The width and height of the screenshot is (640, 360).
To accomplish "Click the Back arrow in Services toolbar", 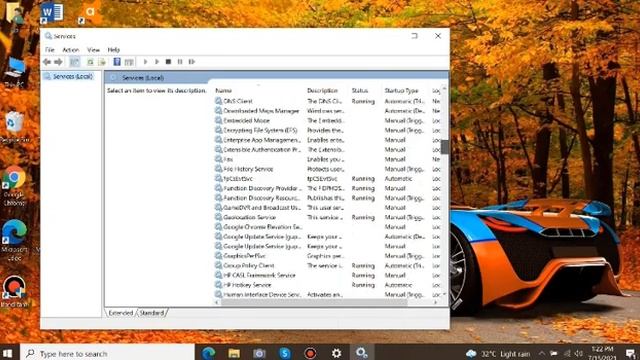I will pyautogui.click(x=47, y=62).
